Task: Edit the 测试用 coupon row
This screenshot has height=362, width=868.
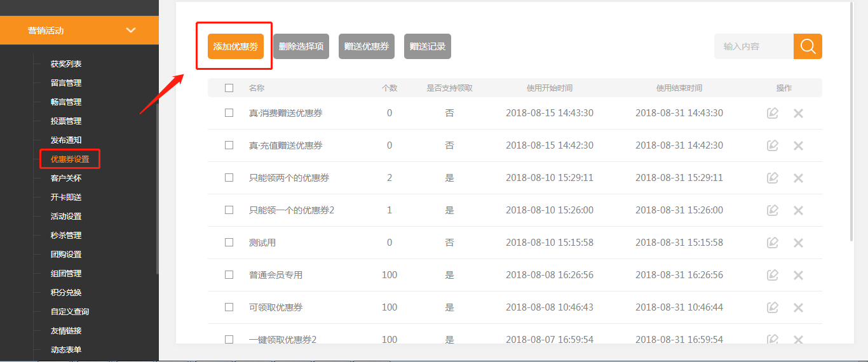Action: pos(773,243)
